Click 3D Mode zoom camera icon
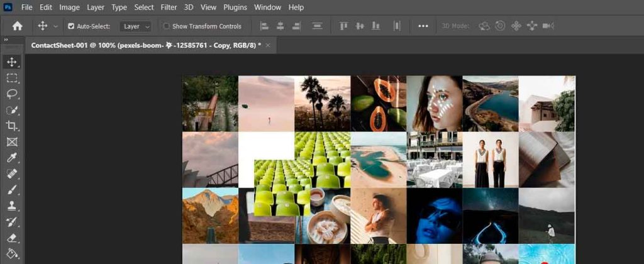The width and height of the screenshot is (644, 264). click(x=548, y=26)
